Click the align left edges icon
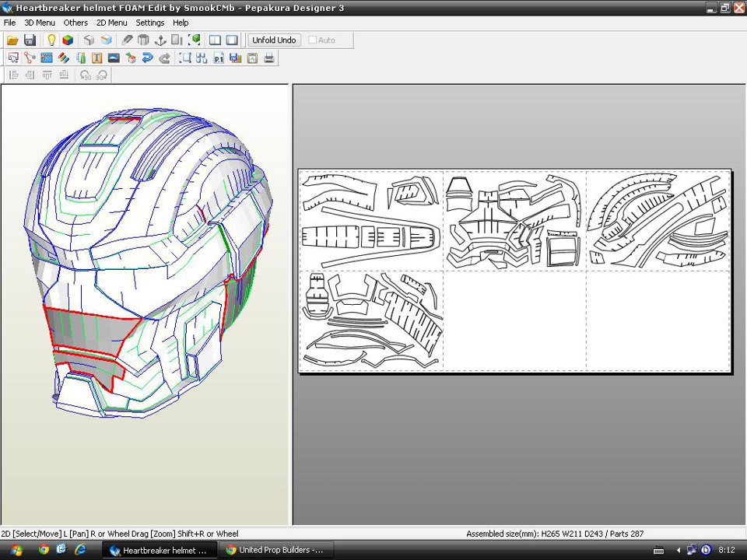This screenshot has width=747, height=560. (13, 75)
